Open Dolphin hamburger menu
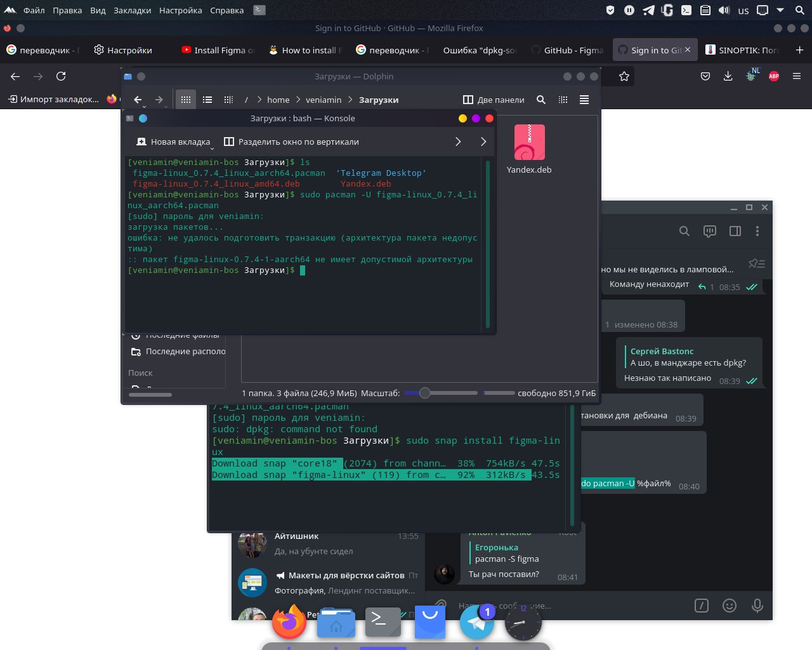This screenshot has height=650, width=812. tap(584, 100)
